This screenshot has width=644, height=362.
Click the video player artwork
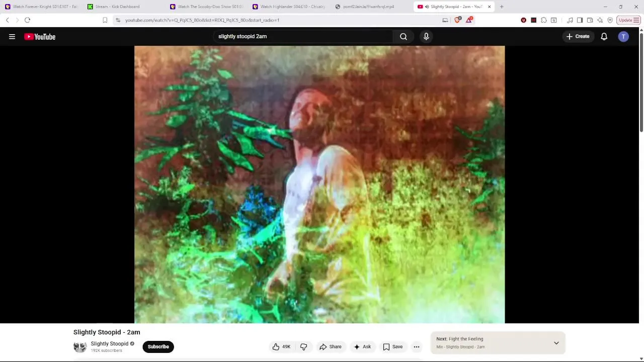point(319,185)
